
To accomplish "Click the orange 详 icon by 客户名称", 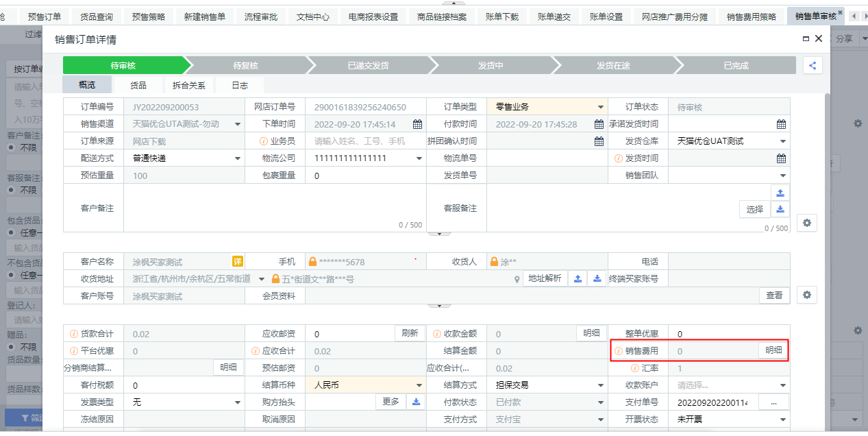I will pos(237,261).
